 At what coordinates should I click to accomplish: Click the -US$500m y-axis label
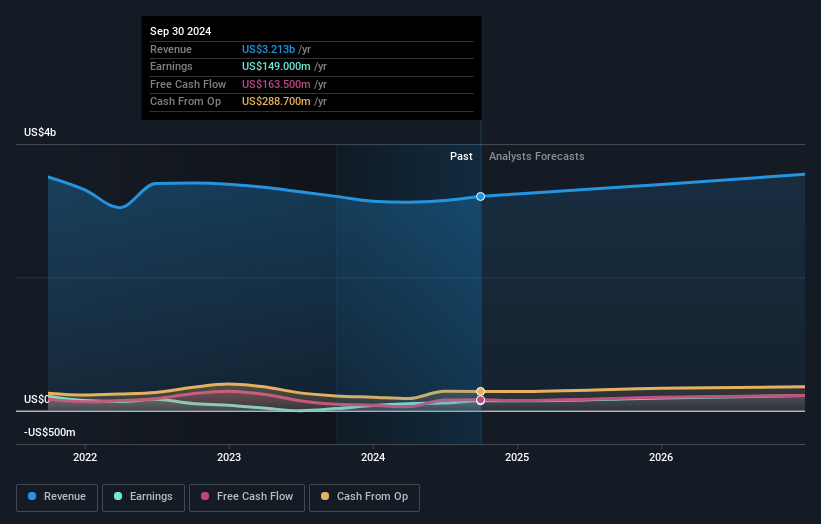point(50,432)
